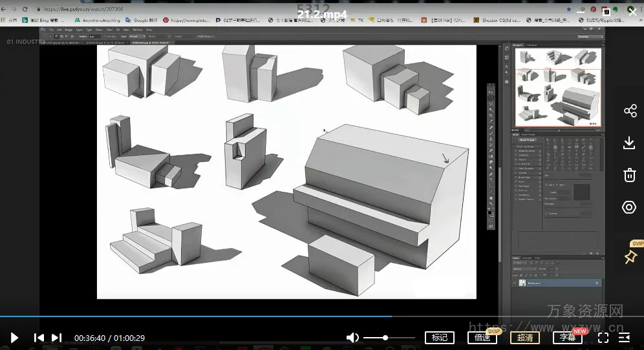Download the video with the download icon
Image resolution: width=644 pixels, height=350 pixels.
pyautogui.click(x=630, y=143)
